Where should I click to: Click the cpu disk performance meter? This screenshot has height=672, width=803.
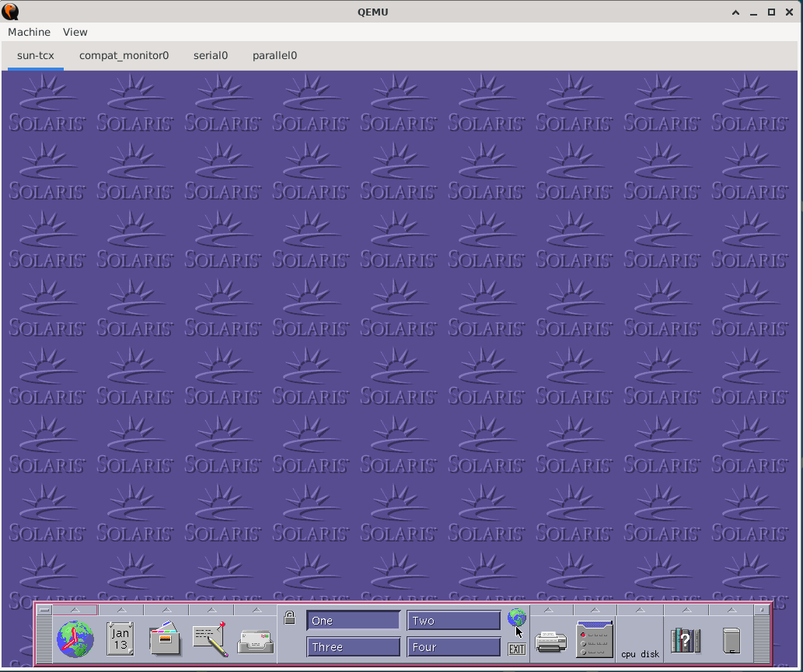tap(640, 642)
